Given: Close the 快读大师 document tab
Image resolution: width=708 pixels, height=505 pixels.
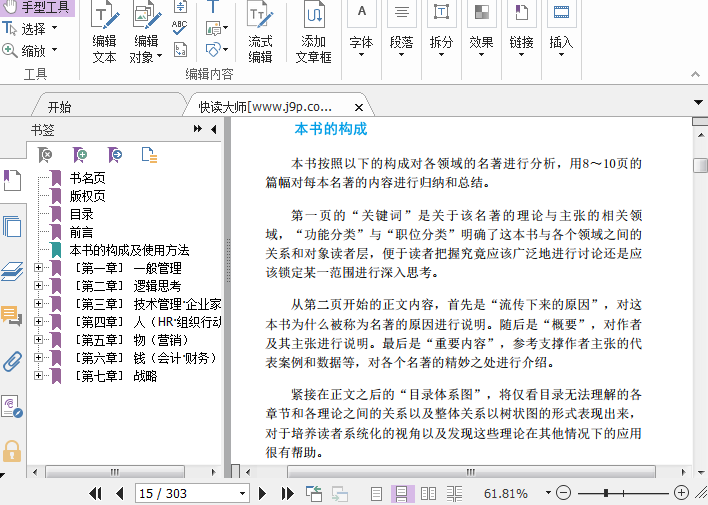Looking at the screenshot, I should (x=359, y=108).
